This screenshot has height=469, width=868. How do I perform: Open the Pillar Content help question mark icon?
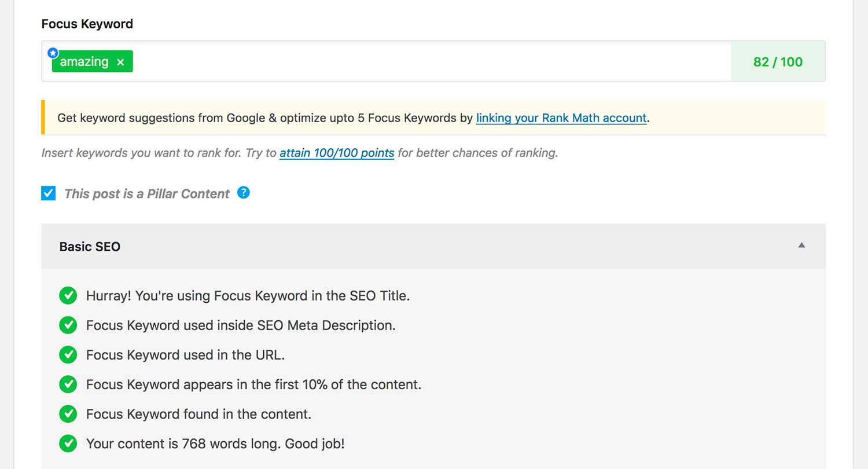click(244, 193)
